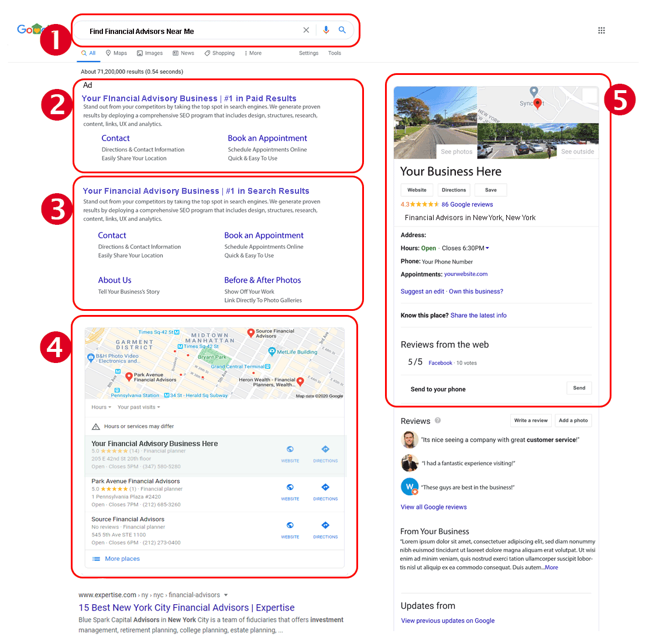Click the More places link
Screen dimensions: 646x644
pyautogui.click(x=122, y=559)
